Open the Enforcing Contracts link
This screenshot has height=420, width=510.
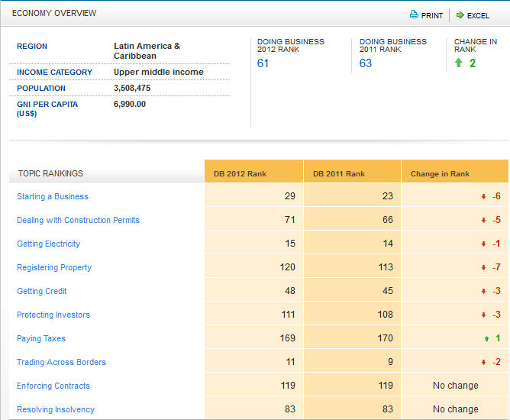[x=53, y=386]
